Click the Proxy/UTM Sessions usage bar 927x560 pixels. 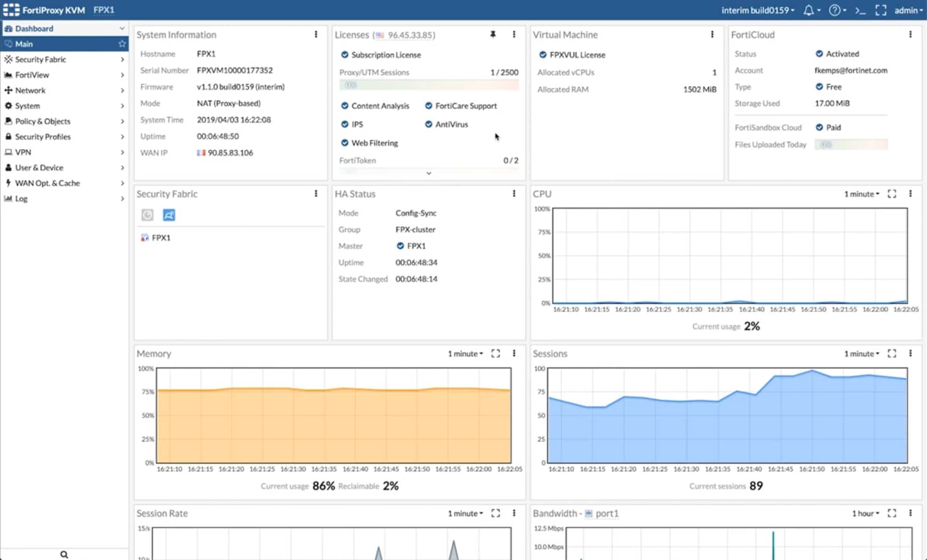click(429, 85)
